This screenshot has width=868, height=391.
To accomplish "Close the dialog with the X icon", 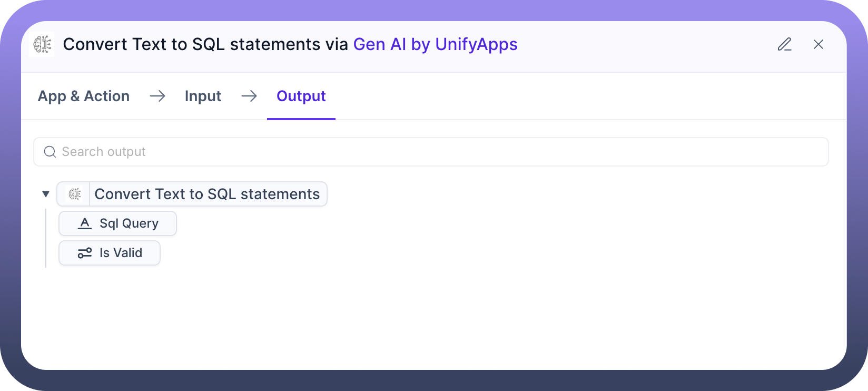I will pyautogui.click(x=818, y=45).
